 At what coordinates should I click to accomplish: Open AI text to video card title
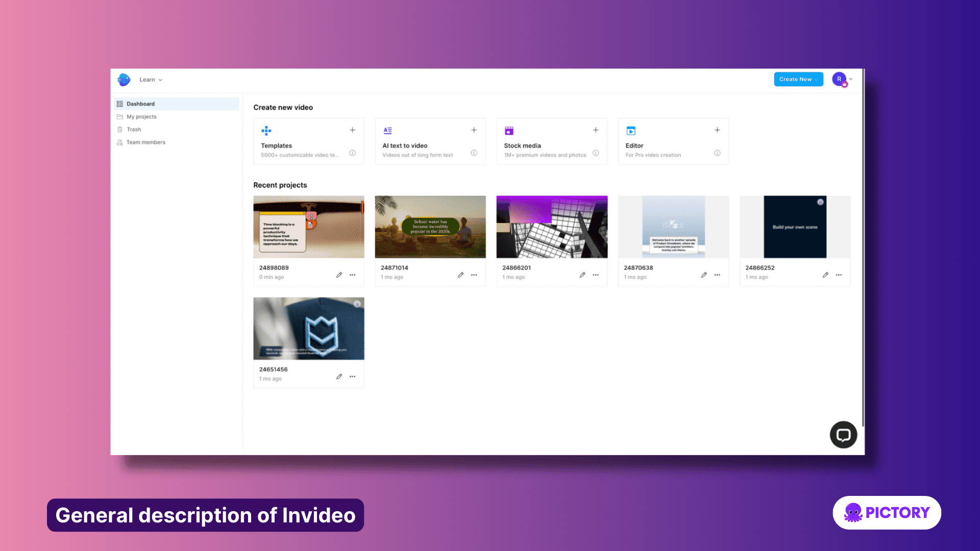(x=405, y=146)
